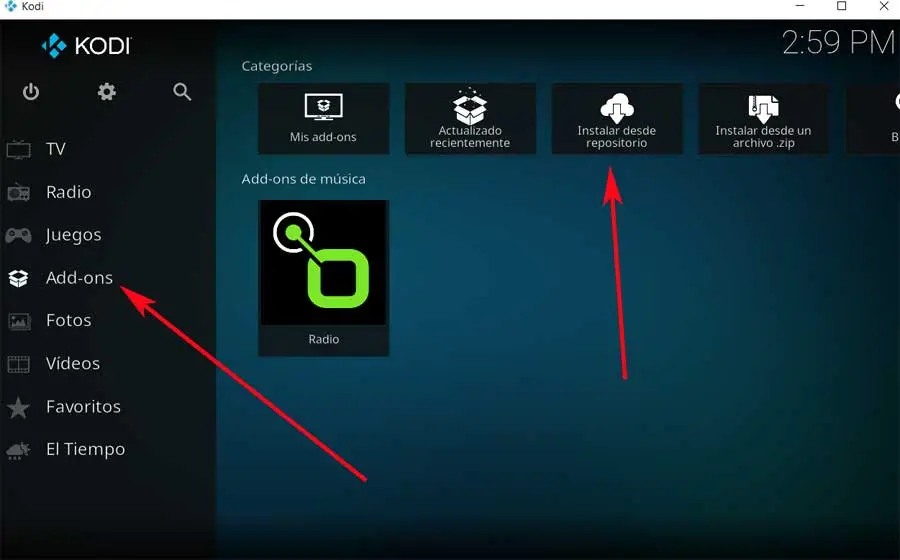The height and width of the screenshot is (560, 900).
Task: Click the box icon beside Add-ons
Action: click(x=18, y=278)
